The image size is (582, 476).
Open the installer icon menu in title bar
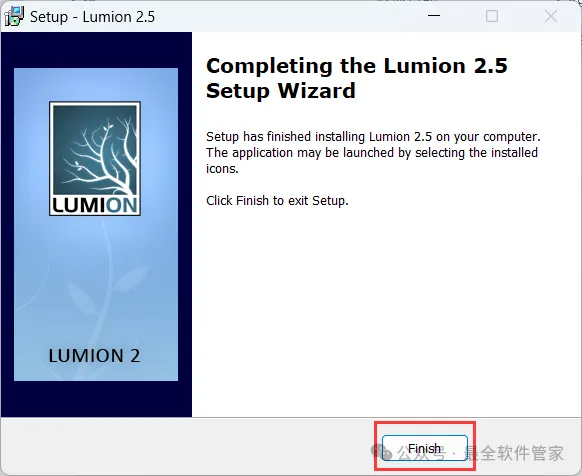pos(14,16)
